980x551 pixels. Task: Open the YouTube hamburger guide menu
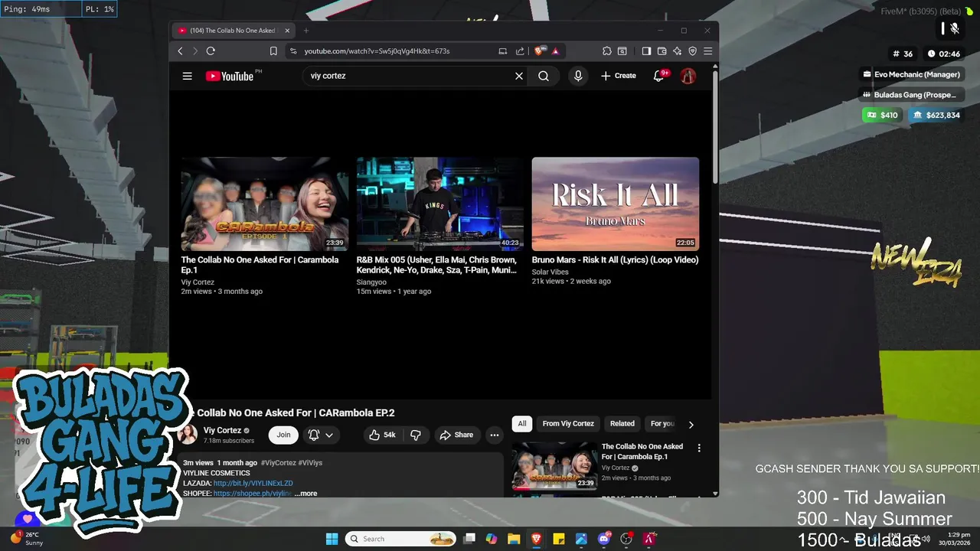187,76
